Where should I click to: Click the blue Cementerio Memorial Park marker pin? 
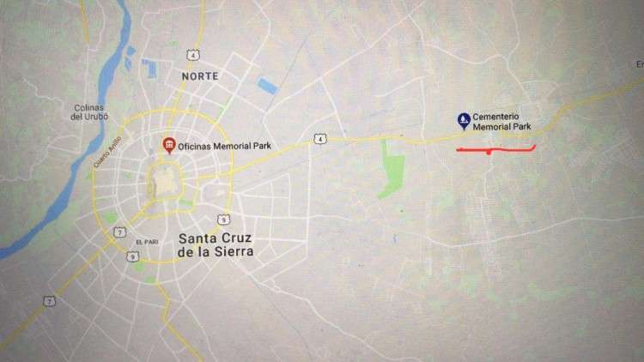(x=464, y=121)
